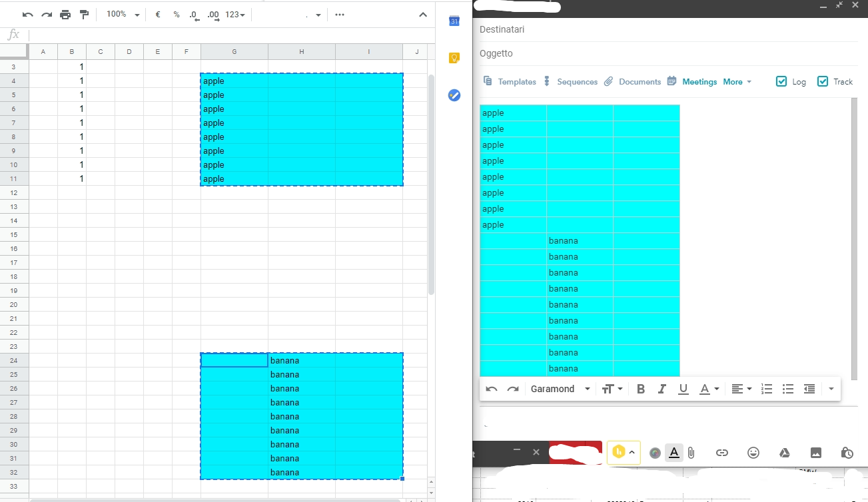Insert an image into the email body
The width and height of the screenshot is (868, 502).
coord(815,453)
